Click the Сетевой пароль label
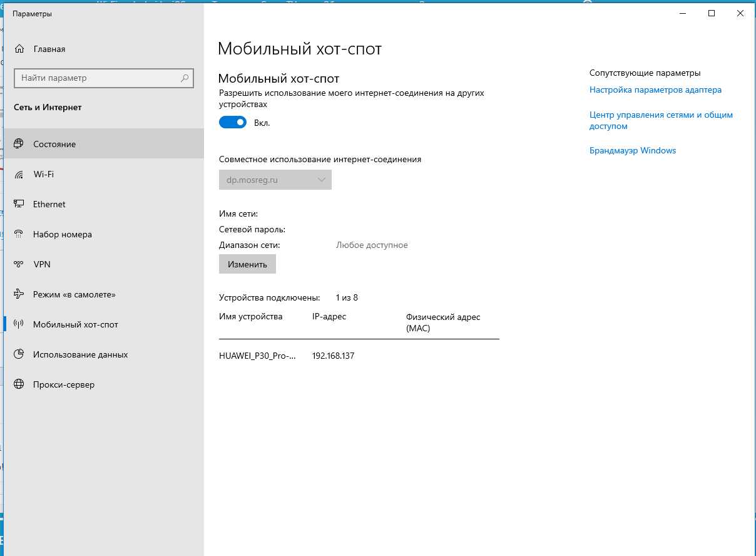 [x=252, y=230]
